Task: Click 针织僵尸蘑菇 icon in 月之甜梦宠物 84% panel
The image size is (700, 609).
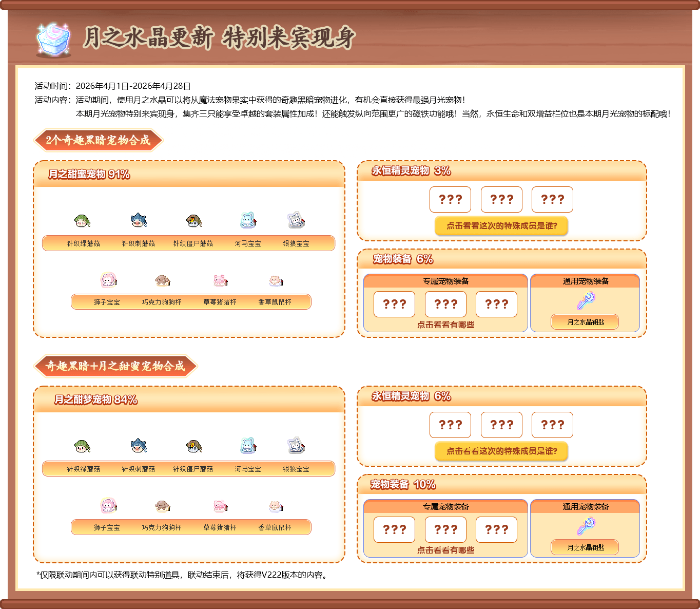Action: [193, 446]
